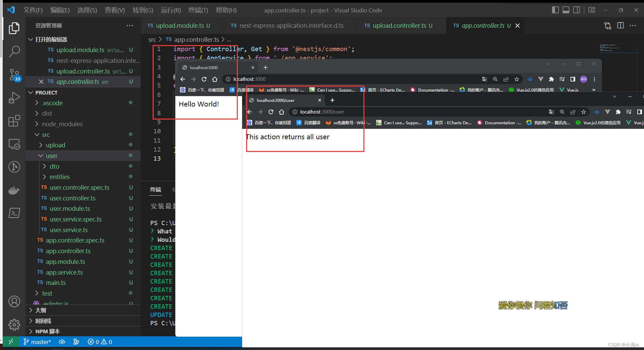Toggle the bottom panel visibility
Screen dimensions: 644x350
566,10
